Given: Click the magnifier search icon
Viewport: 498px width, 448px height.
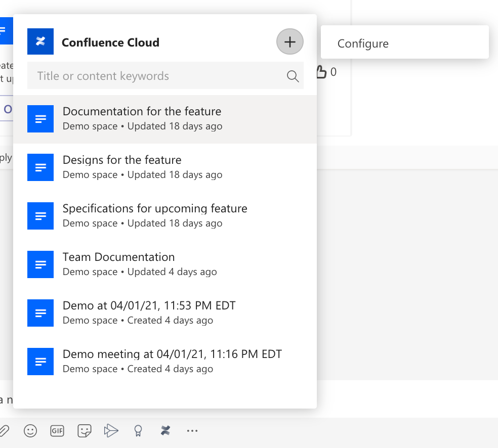Looking at the screenshot, I should [293, 76].
